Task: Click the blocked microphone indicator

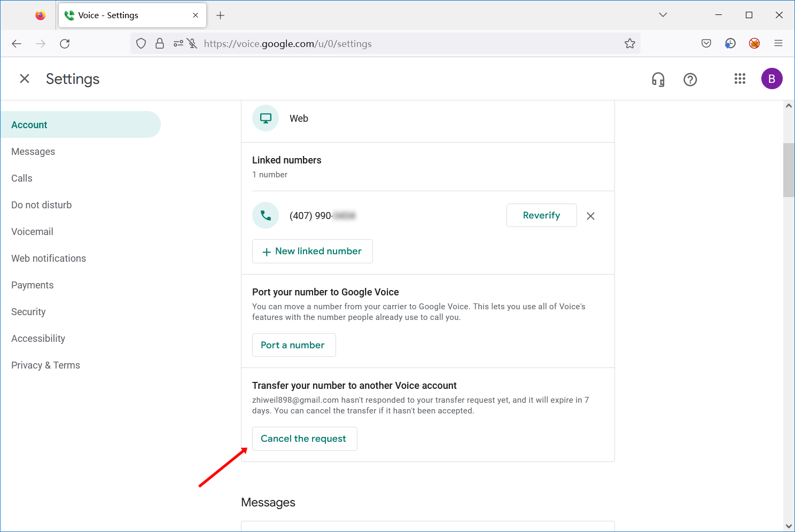Action: (x=192, y=44)
